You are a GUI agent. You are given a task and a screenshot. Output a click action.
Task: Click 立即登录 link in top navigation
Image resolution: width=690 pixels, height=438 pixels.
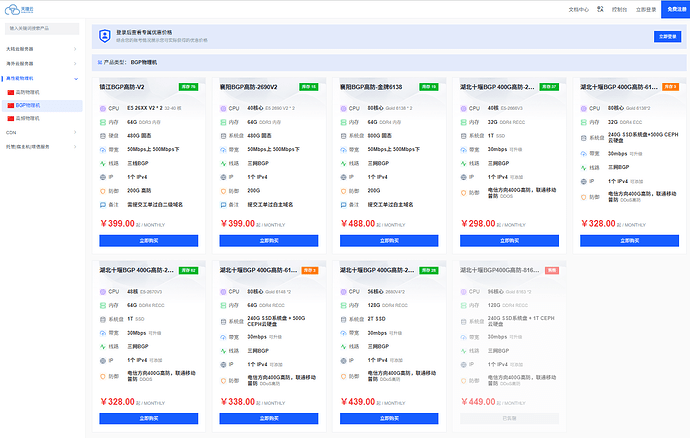click(x=646, y=9)
